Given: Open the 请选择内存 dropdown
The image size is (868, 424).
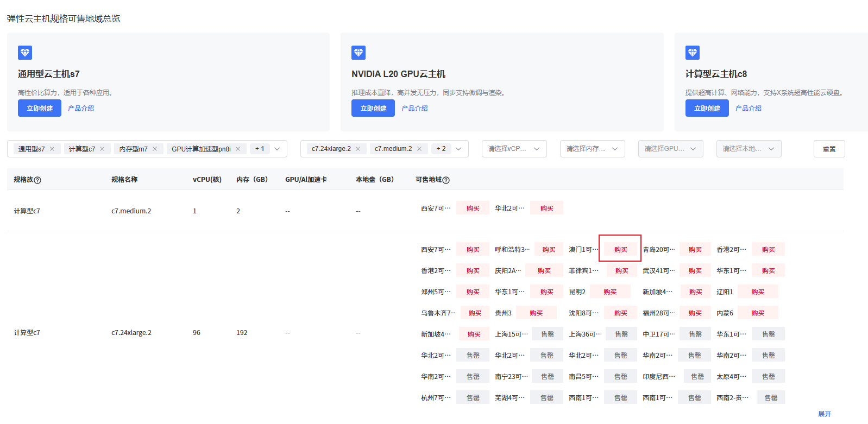Looking at the screenshot, I should 592,149.
